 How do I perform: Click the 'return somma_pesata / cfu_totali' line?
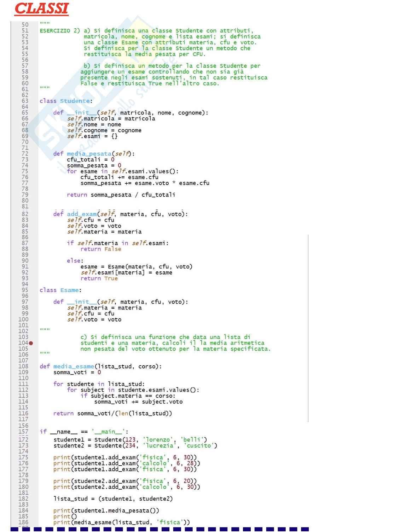121,195
